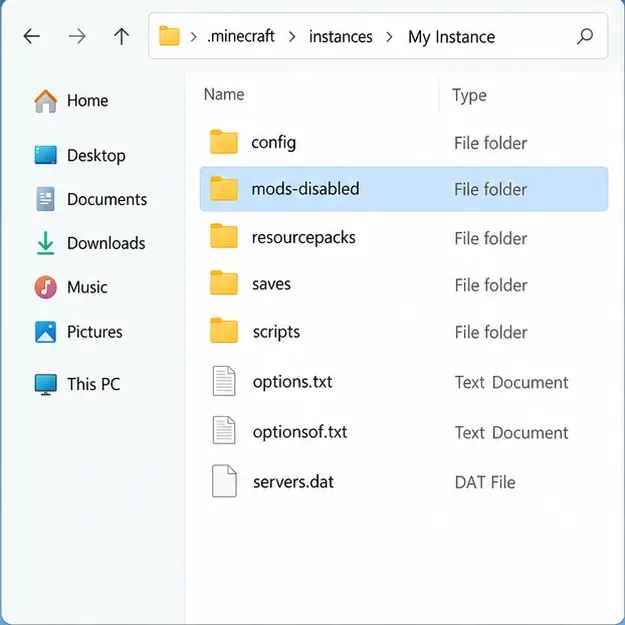This screenshot has height=625, width=625.
Task: Expand chevron after .minecraft in path
Action: [292, 37]
